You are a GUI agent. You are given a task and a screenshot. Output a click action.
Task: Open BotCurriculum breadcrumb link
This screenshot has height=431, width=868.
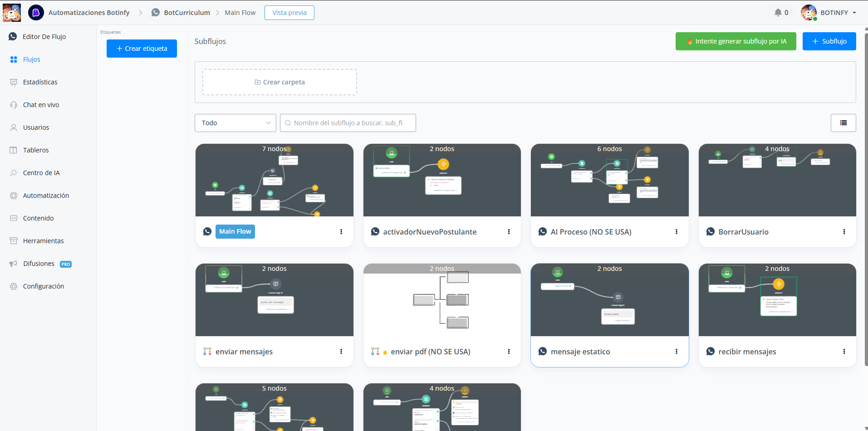point(187,13)
